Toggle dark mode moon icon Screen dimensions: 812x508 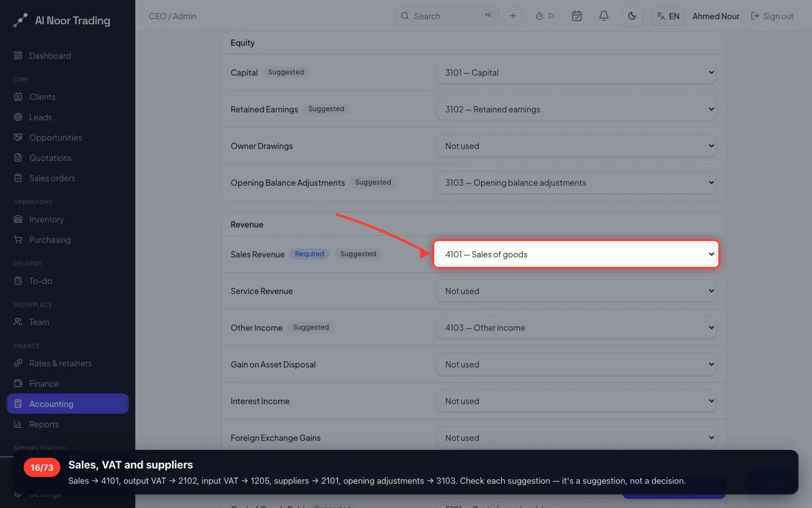click(632, 16)
